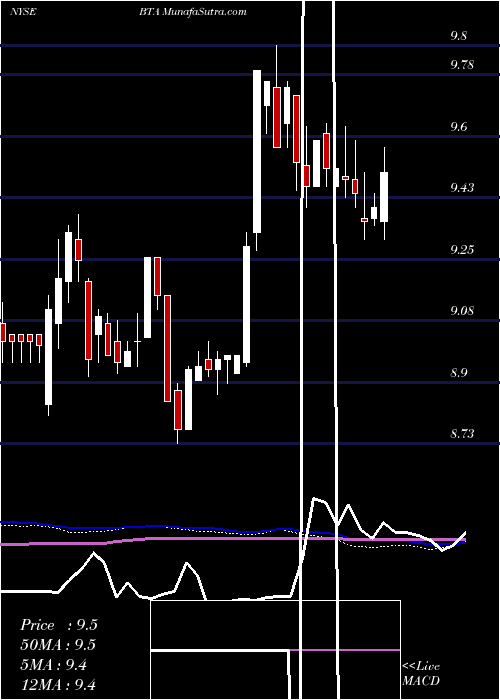Screen dimensions: 500x700
Task: Click the 9.25 price axis label
Action: (x=462, y=250)
